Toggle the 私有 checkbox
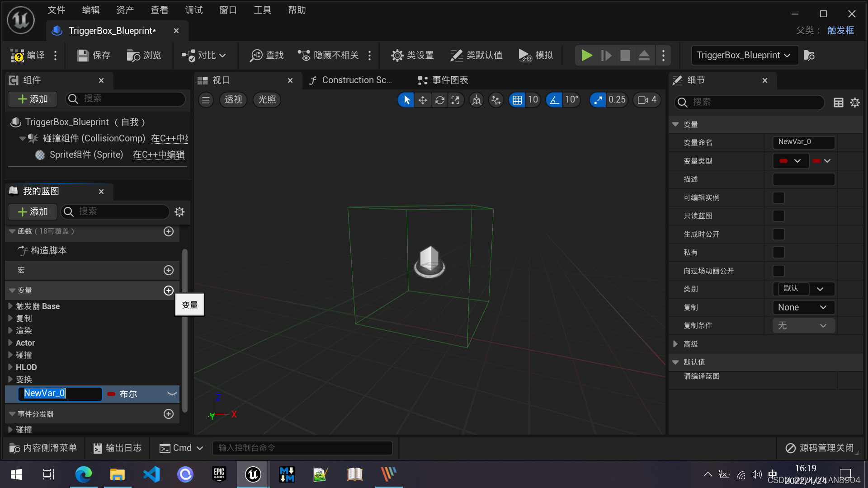Viewport: 868px width, 488px height. [x=778, y=253]
